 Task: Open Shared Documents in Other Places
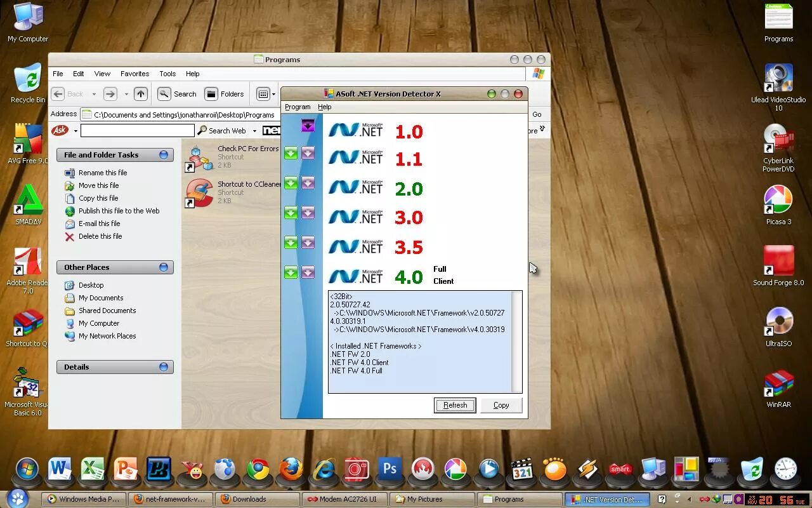107,311
